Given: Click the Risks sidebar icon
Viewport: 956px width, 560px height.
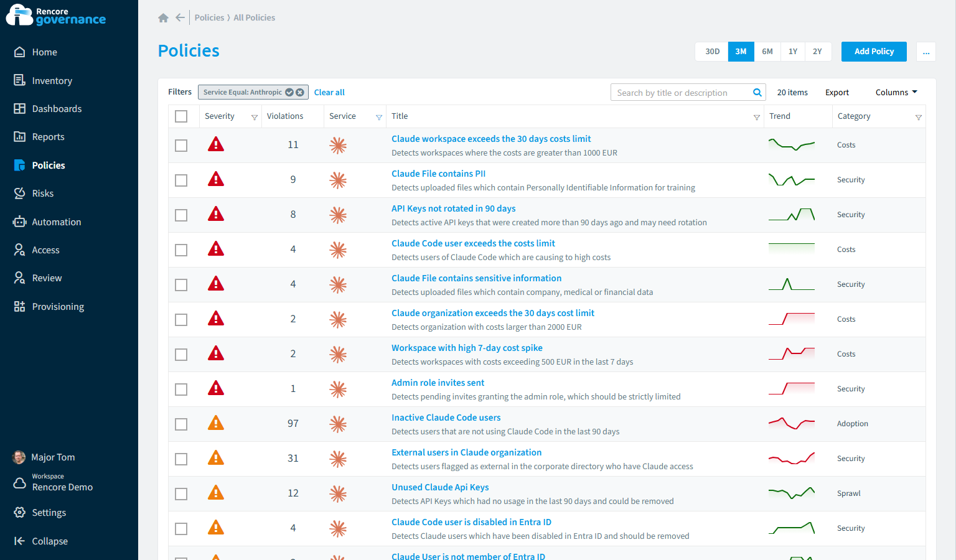Looking at the screenshot, I should tap(19, 193).
